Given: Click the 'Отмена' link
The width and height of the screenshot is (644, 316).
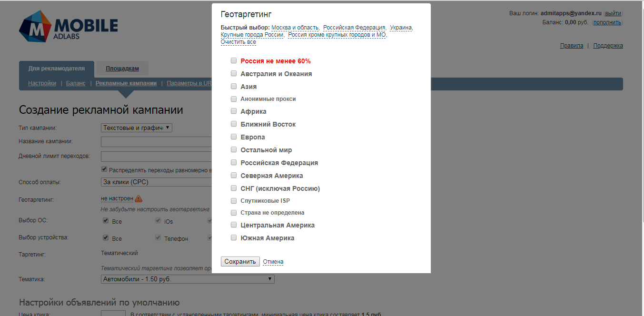Looking at the screenshot, I should point(273,262).
